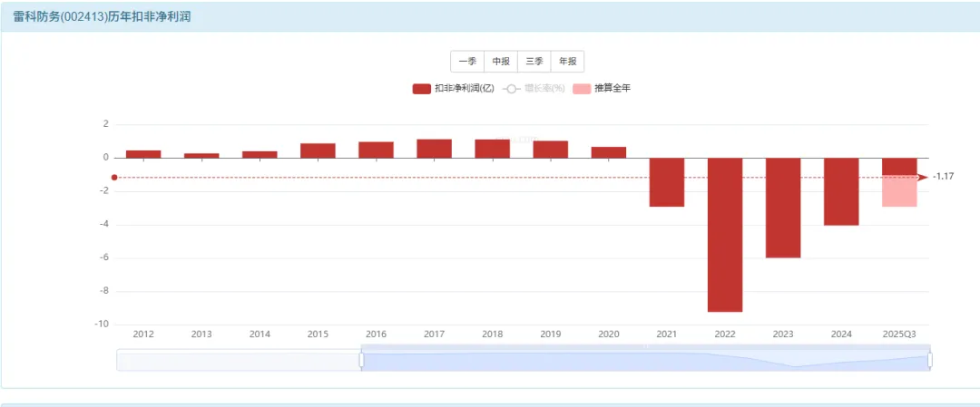Screen dimensions: 980x407
Task: Click the dark red 扣非净利润 legend swatch
Action: point(422,89)
